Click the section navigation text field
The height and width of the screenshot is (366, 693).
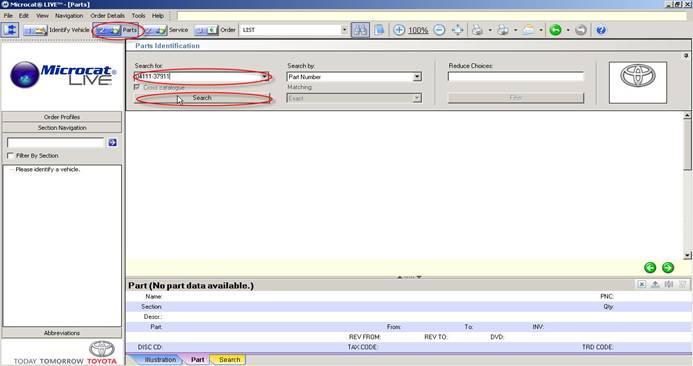[x=56, y=142]
